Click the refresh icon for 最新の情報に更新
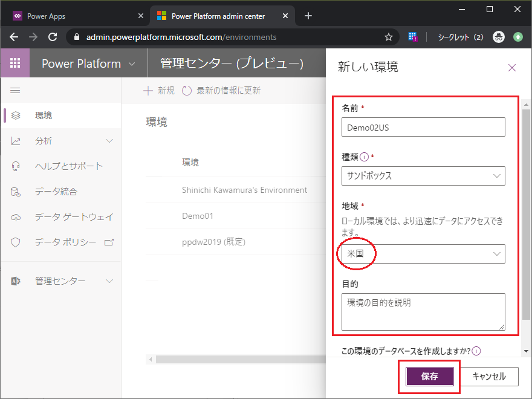This screenshot has width=532, height=399. (x=187, y=91)
